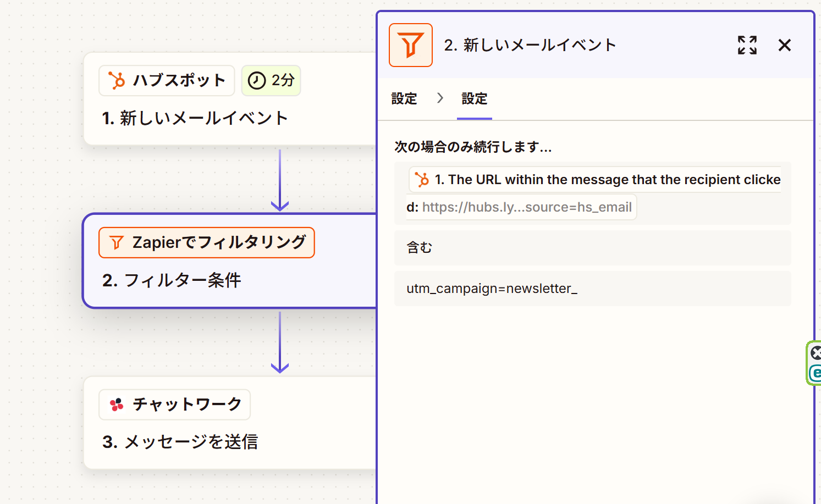Switch to the first 設定 tab
Viewport: 821px width, 504px height.
coord(404,99)
